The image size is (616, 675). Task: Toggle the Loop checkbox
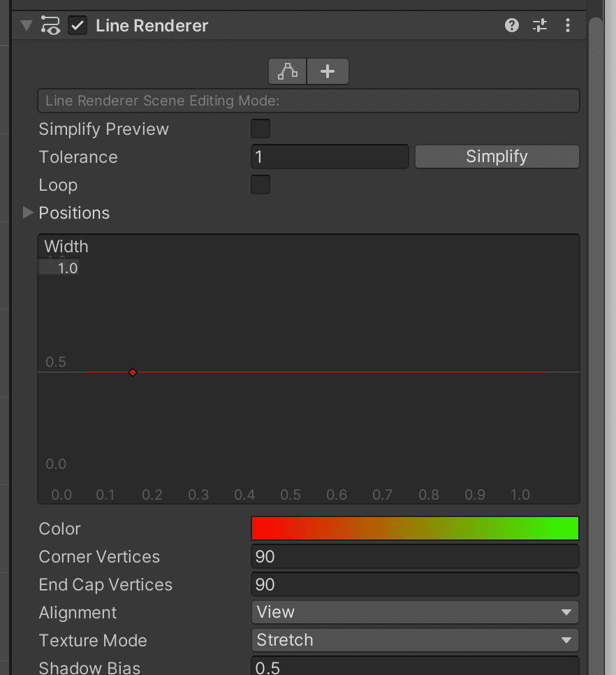click(x=260, y=185)
